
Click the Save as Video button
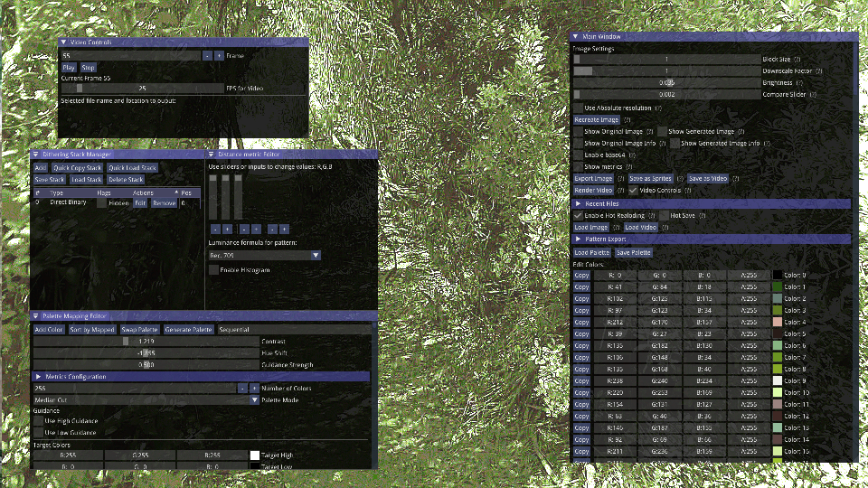click(x=707, y=178)
